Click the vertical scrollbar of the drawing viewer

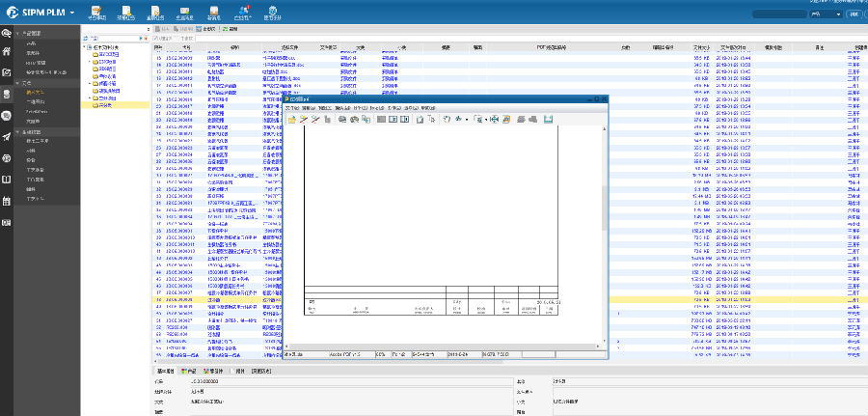606,203
